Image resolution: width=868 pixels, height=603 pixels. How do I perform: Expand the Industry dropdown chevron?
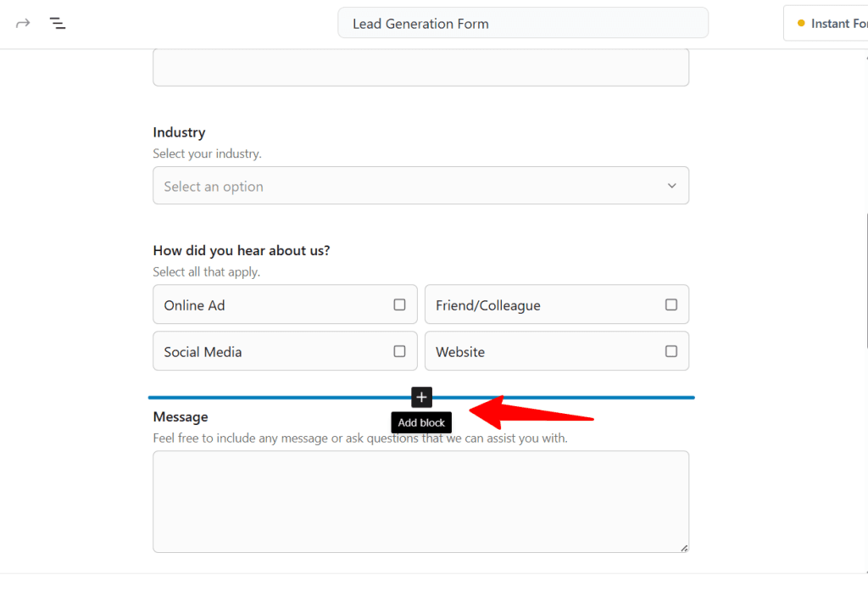[x=671, y=186]
